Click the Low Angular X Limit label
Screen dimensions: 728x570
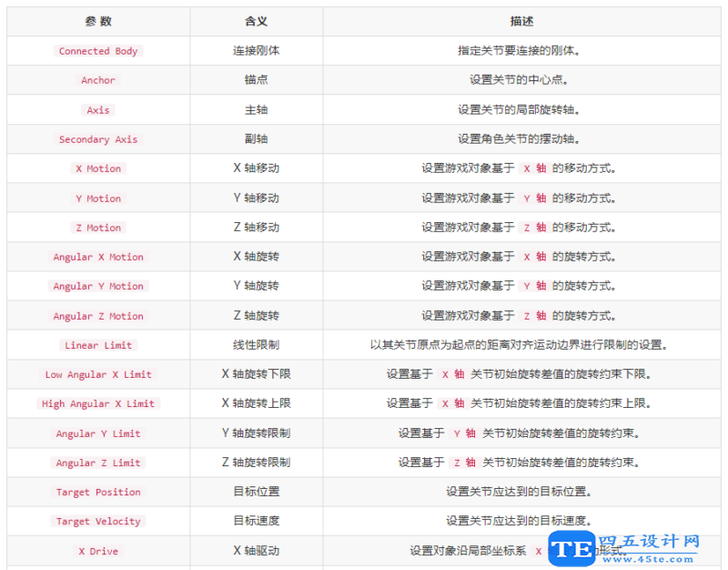(x=98, y=374)
